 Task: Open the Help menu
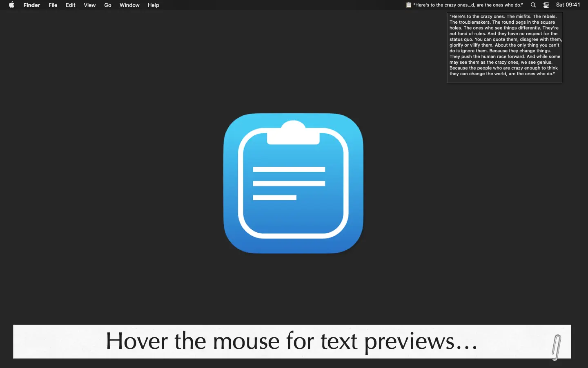[154, 5]
